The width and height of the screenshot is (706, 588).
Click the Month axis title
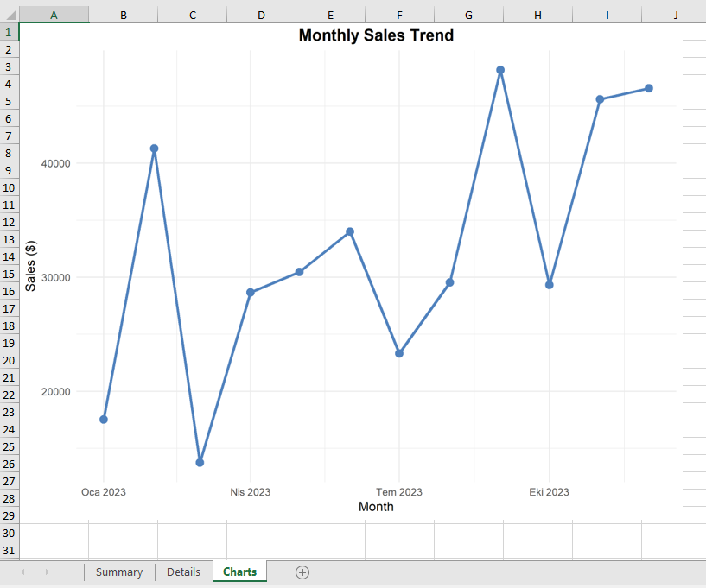(x=376, y=507)
